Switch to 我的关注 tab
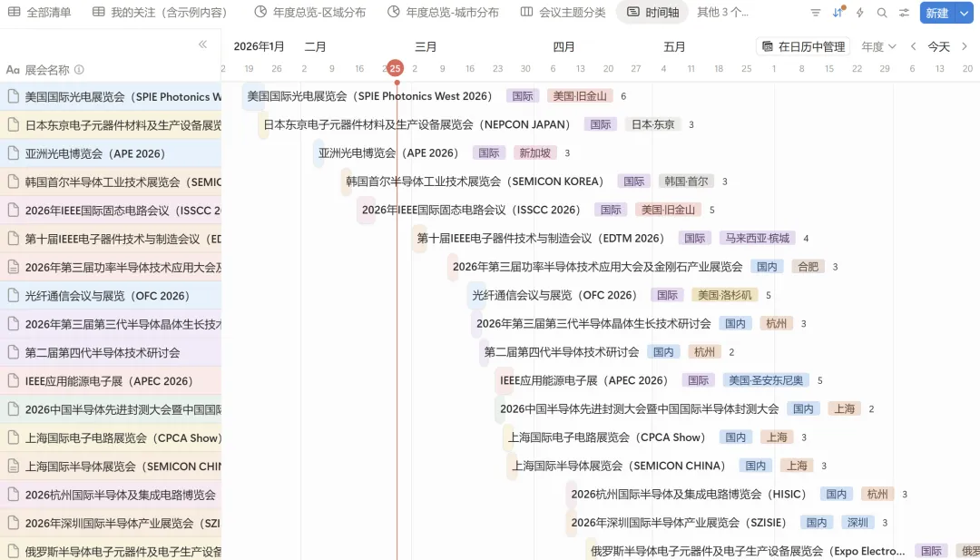The height and width of the screenshot is (560, 980). 160,12
